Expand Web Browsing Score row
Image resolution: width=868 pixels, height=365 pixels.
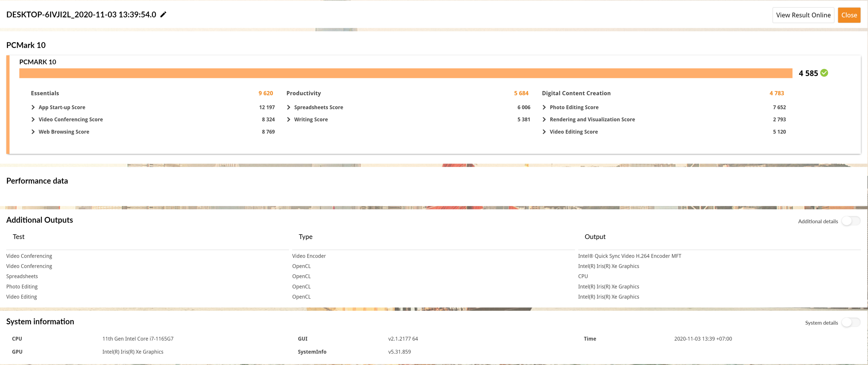[33, 132]
